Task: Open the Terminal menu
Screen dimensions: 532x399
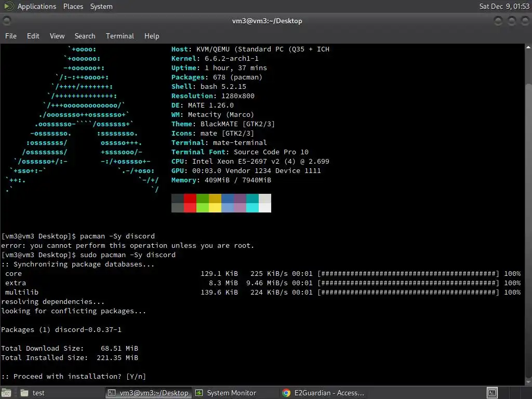Action: pyautogui.click(x=120, y=36)
